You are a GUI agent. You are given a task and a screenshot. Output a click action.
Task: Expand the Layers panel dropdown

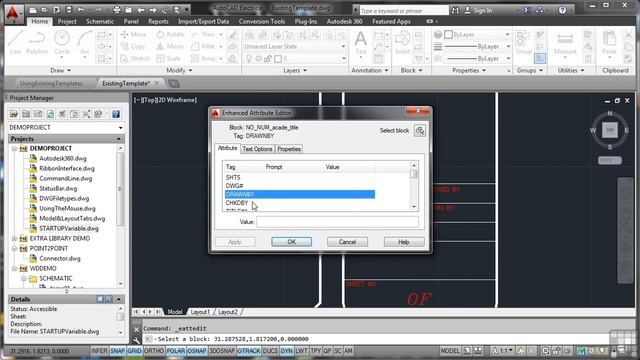pos(295,71)
